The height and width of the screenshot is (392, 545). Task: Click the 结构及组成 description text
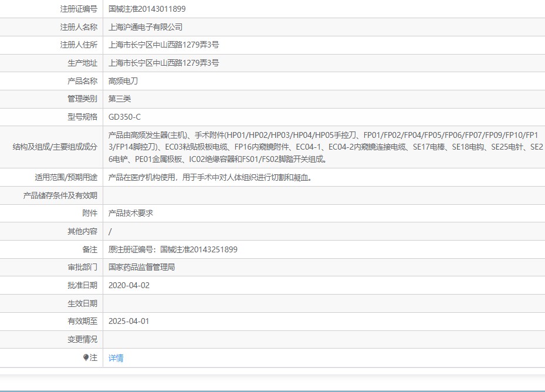326,147
